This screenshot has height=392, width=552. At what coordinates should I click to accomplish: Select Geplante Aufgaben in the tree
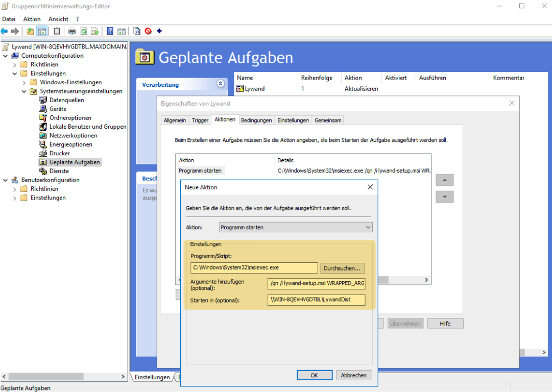tap(75, 162)
